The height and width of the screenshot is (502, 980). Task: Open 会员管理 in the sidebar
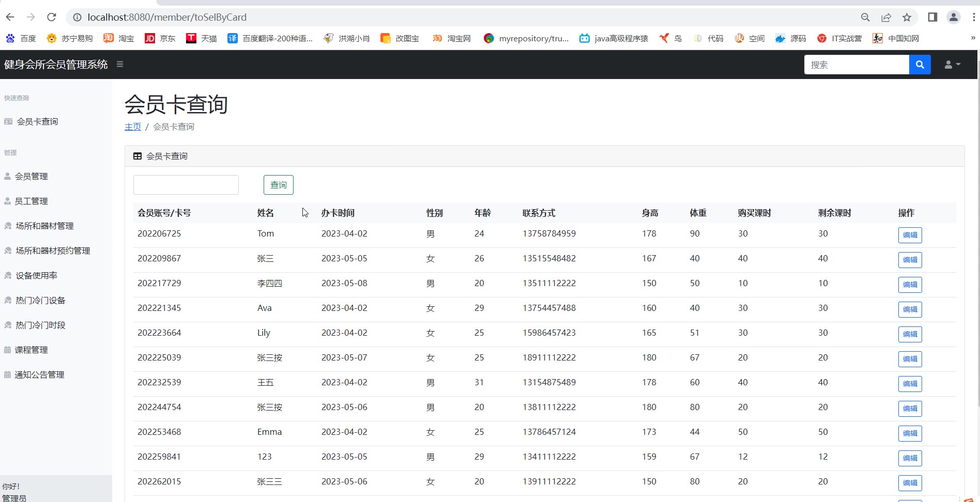pos(31,176)
